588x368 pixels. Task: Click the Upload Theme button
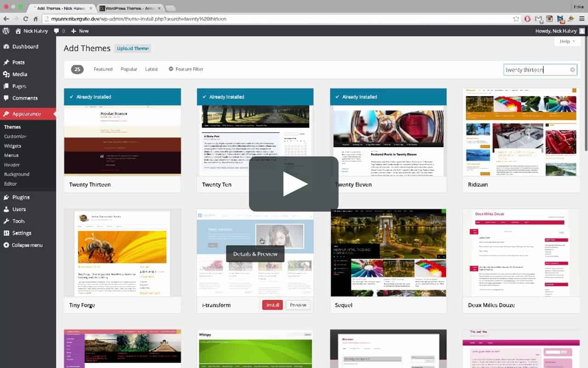133,48
